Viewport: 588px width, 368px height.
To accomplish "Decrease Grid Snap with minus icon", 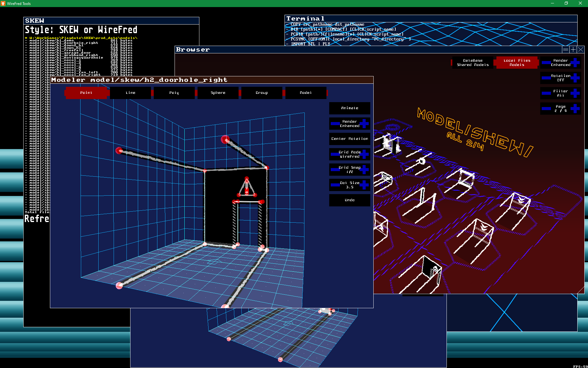I will click(x=335, y=170).
